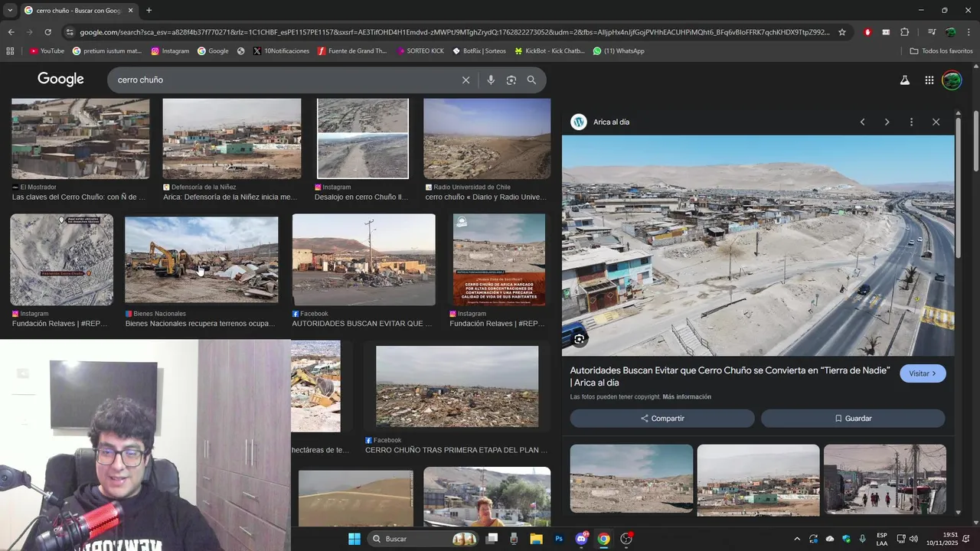This screenshot has height=551, width=980.
Task: Open Bienes Nacionales excavator image
Action: click(x=201, y=260)
